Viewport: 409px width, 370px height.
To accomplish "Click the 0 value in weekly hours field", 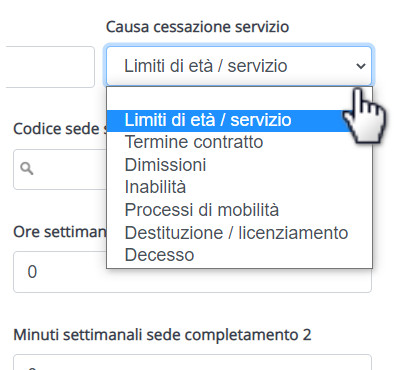I will click(x=32, y=272).
